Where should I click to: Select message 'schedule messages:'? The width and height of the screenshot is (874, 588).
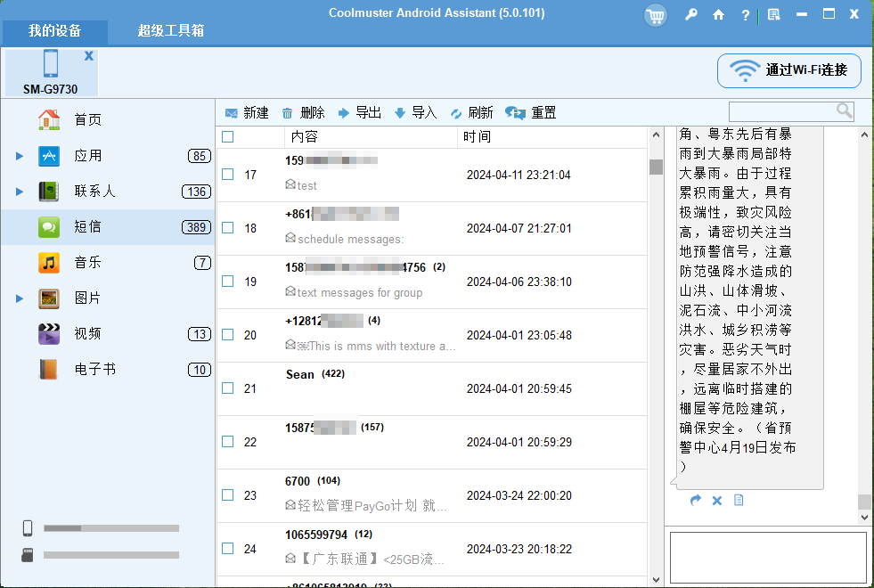pyautogui.click(x=351, y=239)
